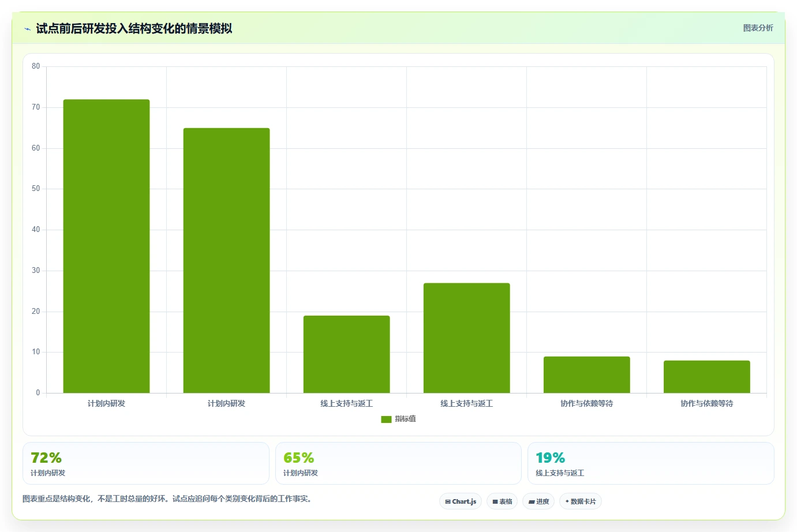797x532 pixels.
Task: Select the 进度 tag chip
Action: click(538, 501)
